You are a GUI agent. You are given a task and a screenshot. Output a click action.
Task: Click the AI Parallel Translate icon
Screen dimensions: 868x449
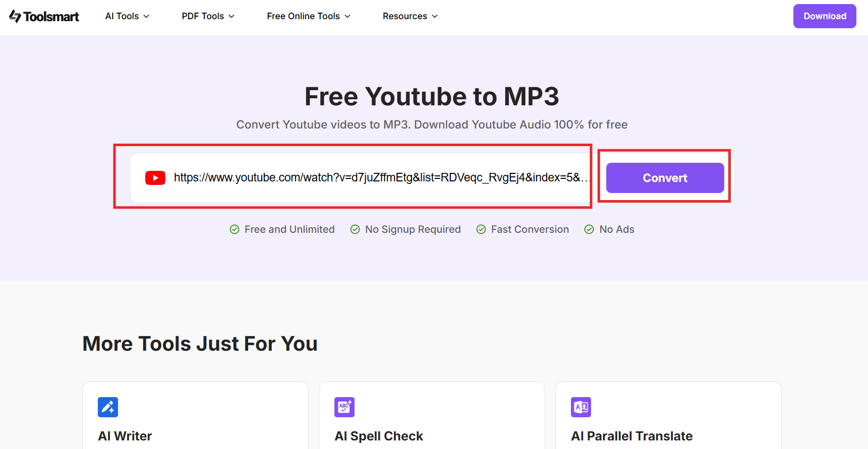(x=581, y=407)
